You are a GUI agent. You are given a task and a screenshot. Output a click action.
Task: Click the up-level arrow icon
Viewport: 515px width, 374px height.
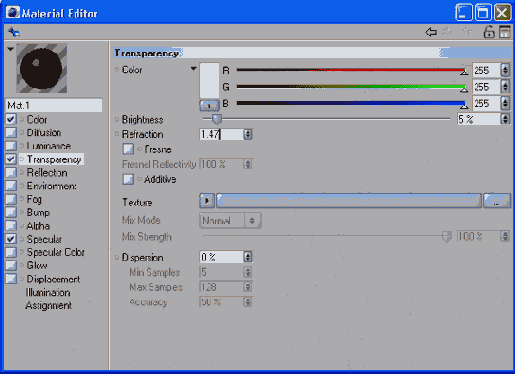[467, 32]
